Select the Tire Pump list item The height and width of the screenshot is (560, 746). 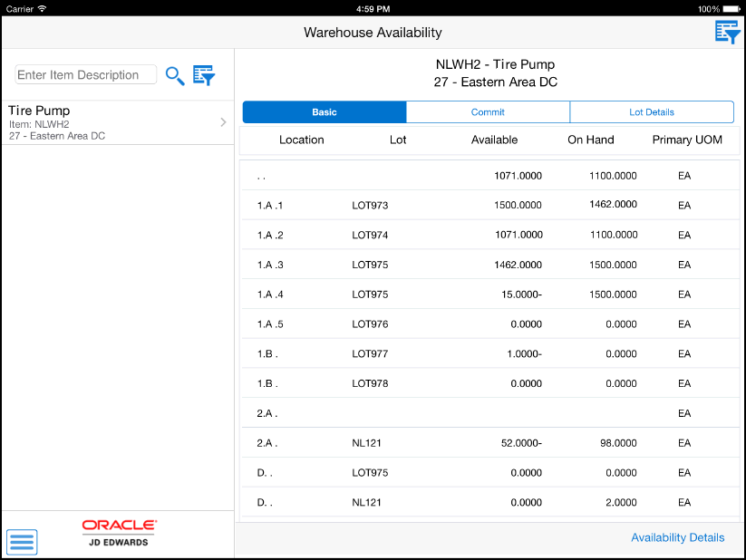(x=118, y=122)
